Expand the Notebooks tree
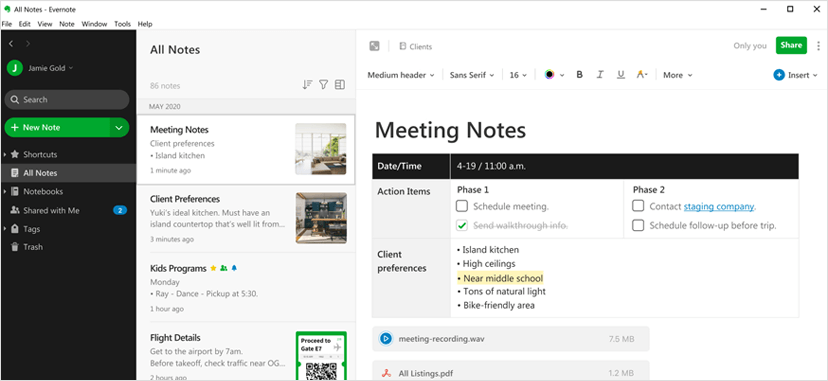 5,192
